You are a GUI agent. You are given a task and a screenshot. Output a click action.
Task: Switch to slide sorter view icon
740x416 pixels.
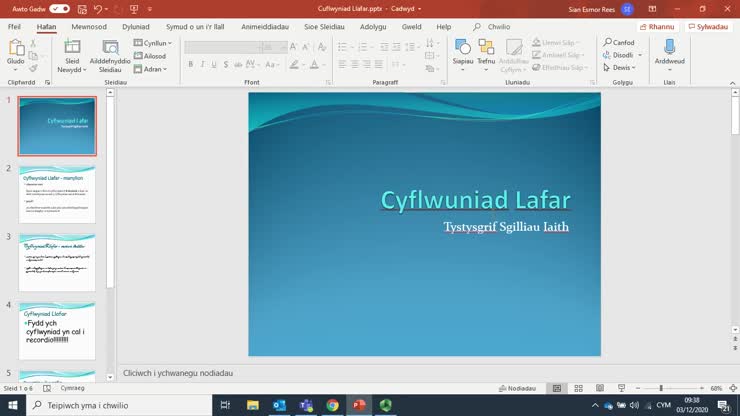click(x=578, y=388)
